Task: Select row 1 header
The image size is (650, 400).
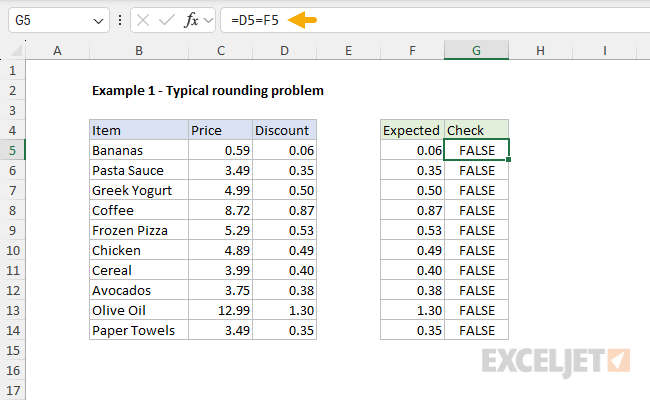Action: pos(12,70)
